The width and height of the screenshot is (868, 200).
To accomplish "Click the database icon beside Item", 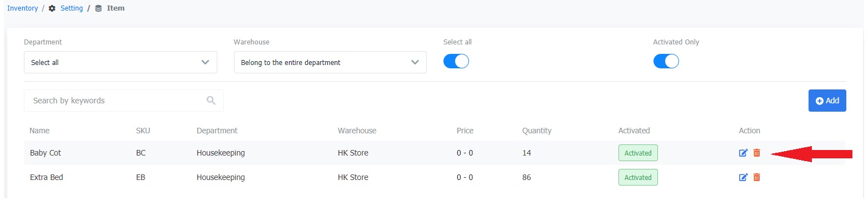I will tap(98, 8).
